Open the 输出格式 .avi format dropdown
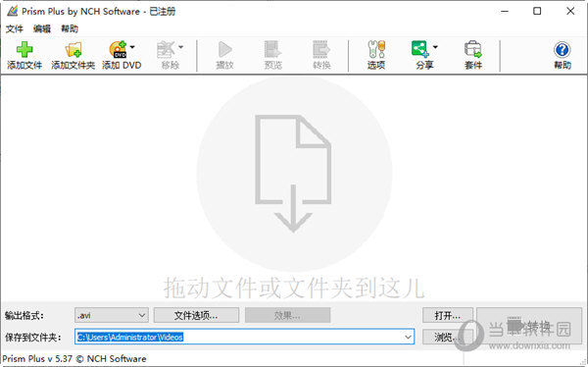588x367 pixels. [112, 315]
